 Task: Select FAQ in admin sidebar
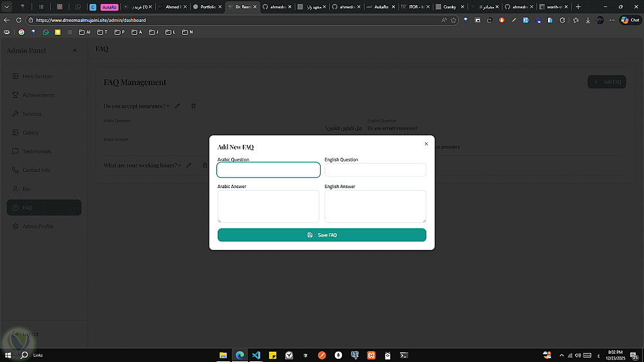[44, 207]
